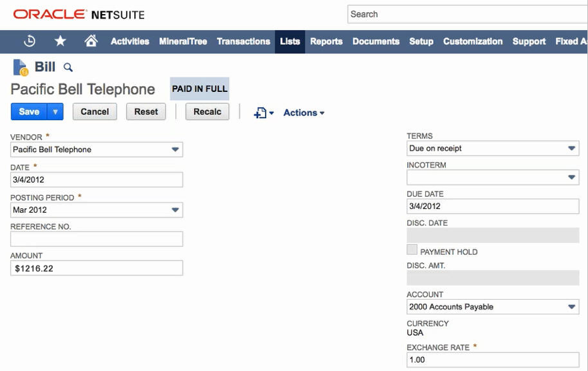Image resolution: width=588 pixels, height=371 pixels.
Task: Click the Bill document icon
Action: click(20, 67)
